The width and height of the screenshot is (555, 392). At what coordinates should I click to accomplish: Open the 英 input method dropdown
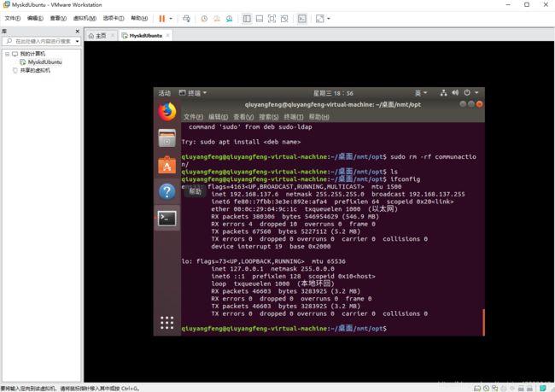pos(421,93)
